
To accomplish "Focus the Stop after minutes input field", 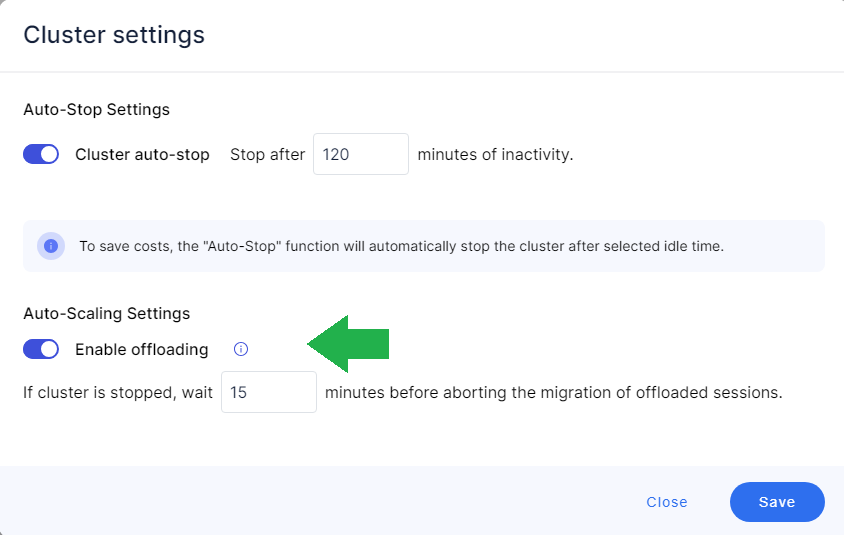I will 360,155.
